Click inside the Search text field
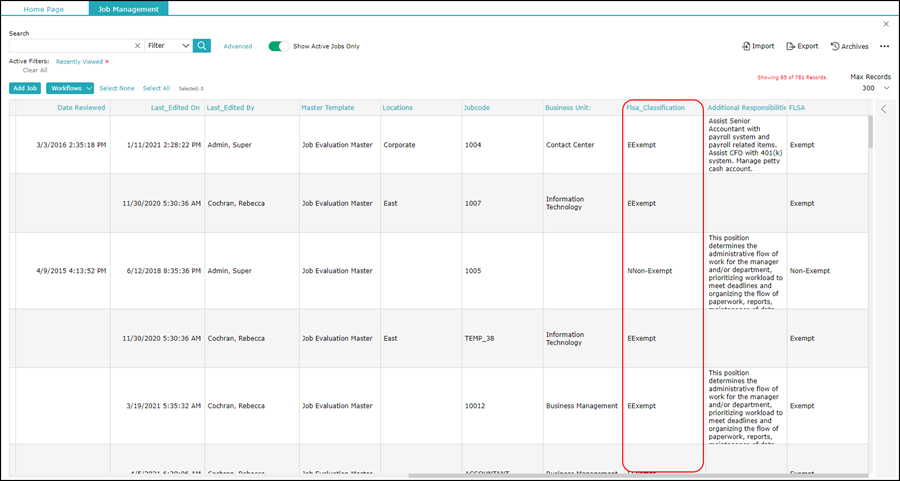The height and width of the screenshot is (481, 900). tap(70, 46)
